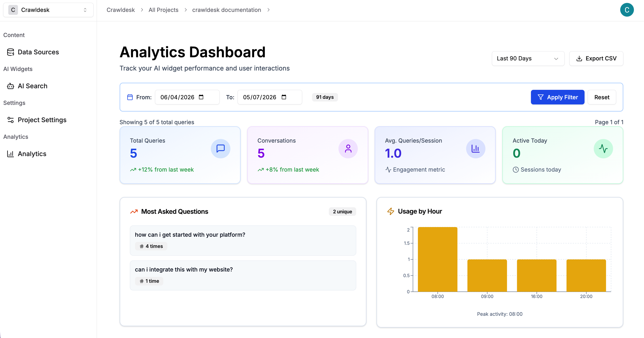This screenshot has width=644, height=338.
Task: Click the chevron after crawldesk documentation
Action: tap(269, 10)
